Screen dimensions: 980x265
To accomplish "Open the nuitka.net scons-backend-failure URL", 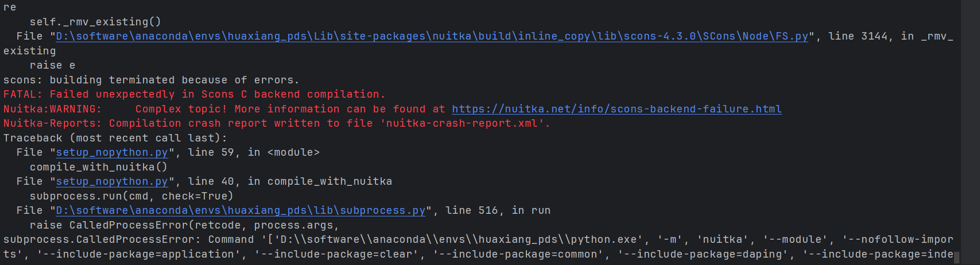I will 617,109.
